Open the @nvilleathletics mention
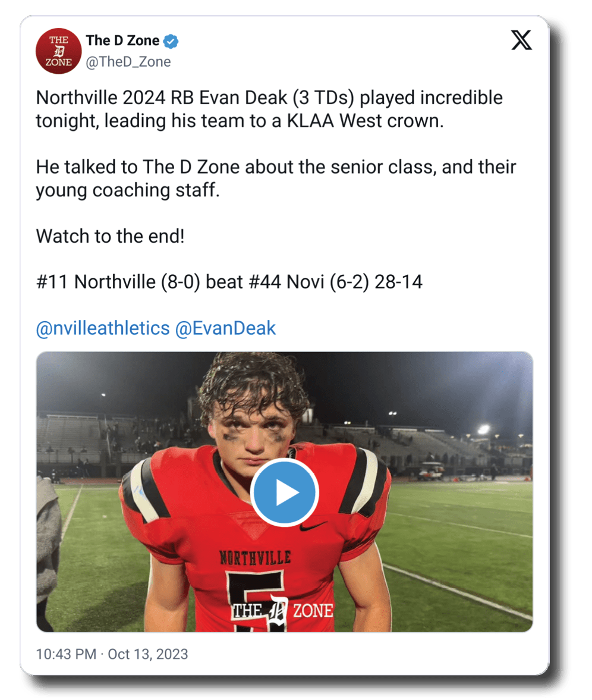 [x=103, y=328]
